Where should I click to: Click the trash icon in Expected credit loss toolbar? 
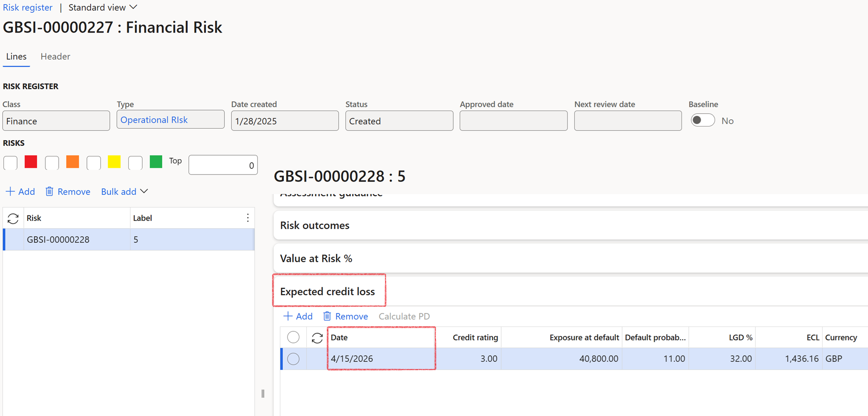click(327, 316)
